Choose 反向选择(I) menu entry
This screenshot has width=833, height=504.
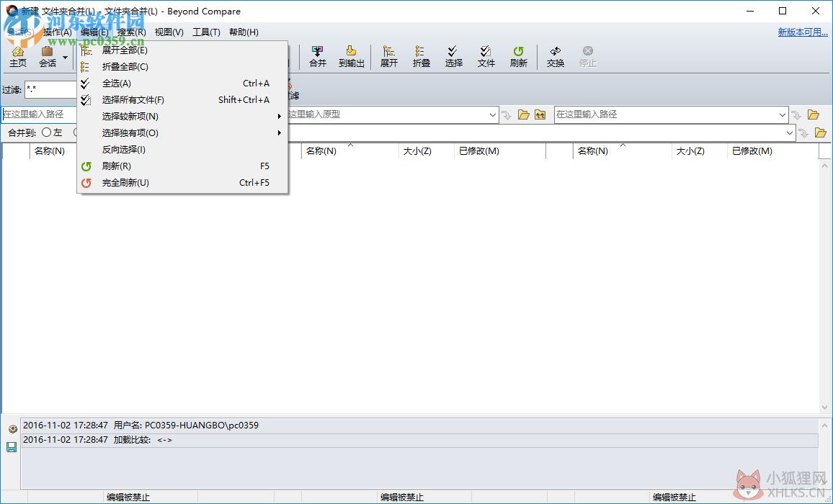tap(182, 149)
